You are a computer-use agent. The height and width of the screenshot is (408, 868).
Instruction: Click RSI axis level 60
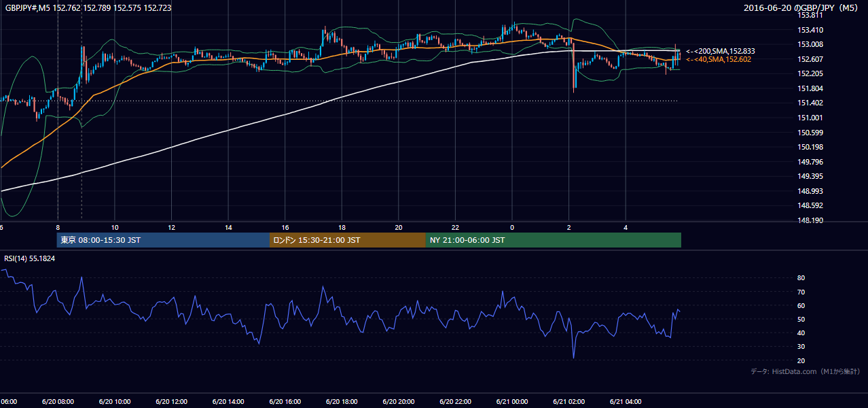coord(801,305)
